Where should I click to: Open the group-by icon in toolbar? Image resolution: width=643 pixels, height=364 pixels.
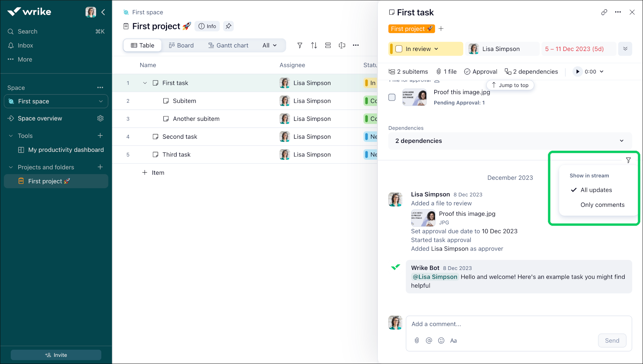coord(328,45)
